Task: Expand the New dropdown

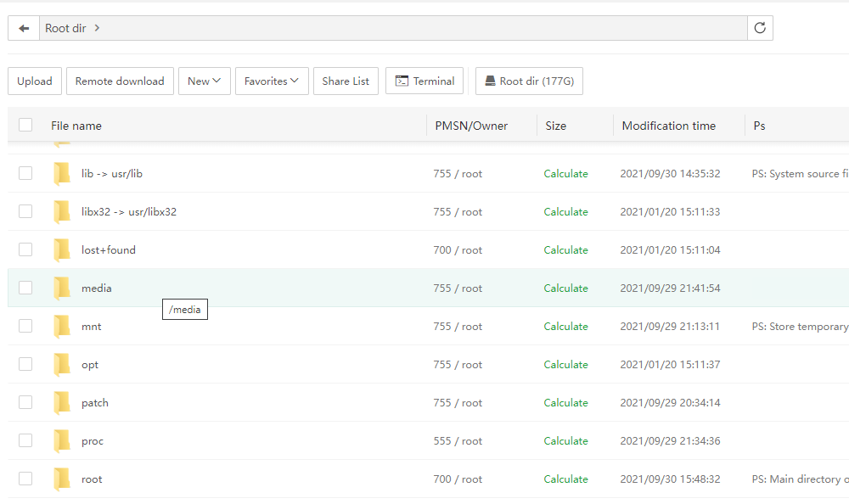Action: click(x=205, y=81)
